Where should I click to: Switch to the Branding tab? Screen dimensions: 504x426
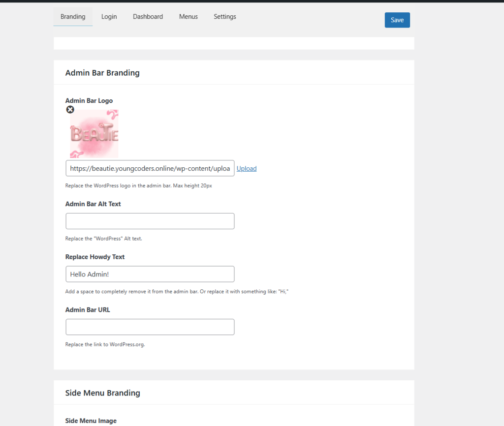pos(73,17)
